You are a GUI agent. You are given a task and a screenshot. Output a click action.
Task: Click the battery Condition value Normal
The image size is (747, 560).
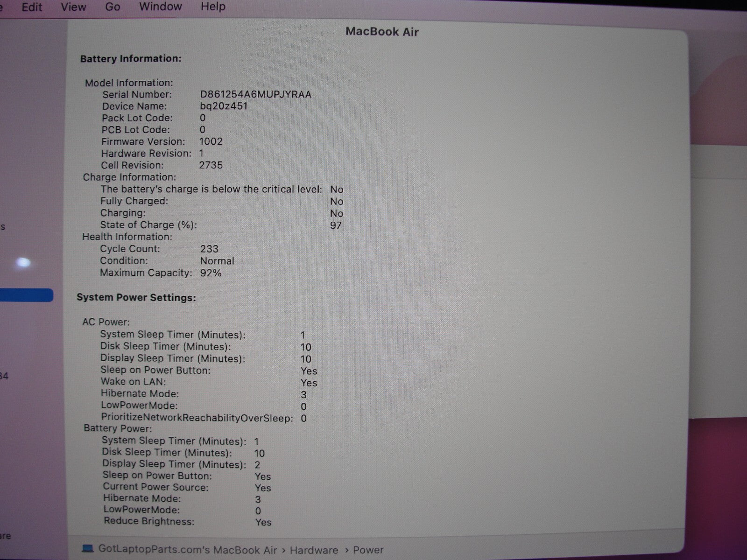(x=217, y=261)
